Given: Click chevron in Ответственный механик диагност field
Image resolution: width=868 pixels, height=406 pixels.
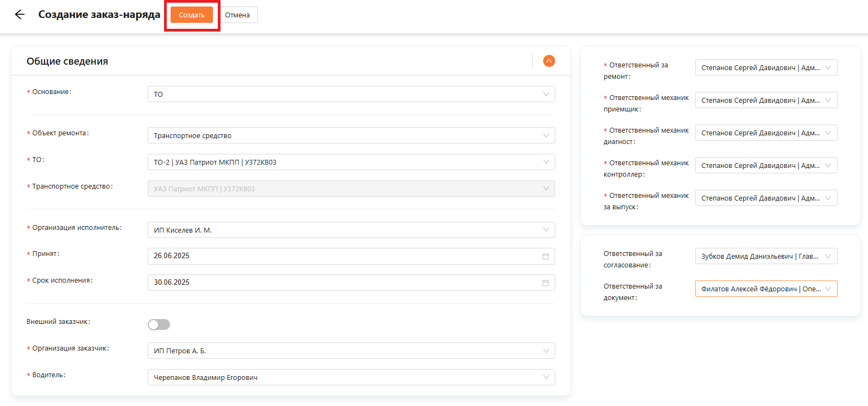Looking at the screenshot, I should click(828, 133).
